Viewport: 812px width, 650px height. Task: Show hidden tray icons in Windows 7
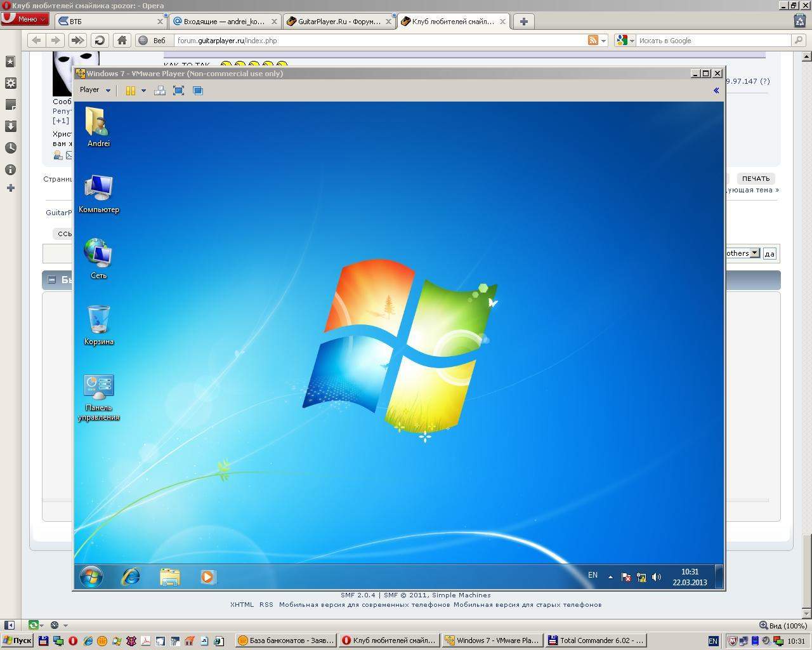click(610, 577)
